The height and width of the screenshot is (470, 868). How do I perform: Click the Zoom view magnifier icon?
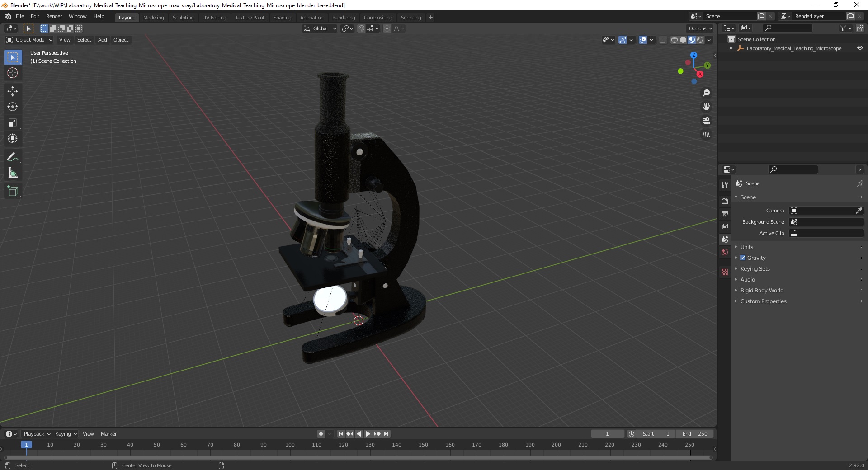(x=706, y=93)
